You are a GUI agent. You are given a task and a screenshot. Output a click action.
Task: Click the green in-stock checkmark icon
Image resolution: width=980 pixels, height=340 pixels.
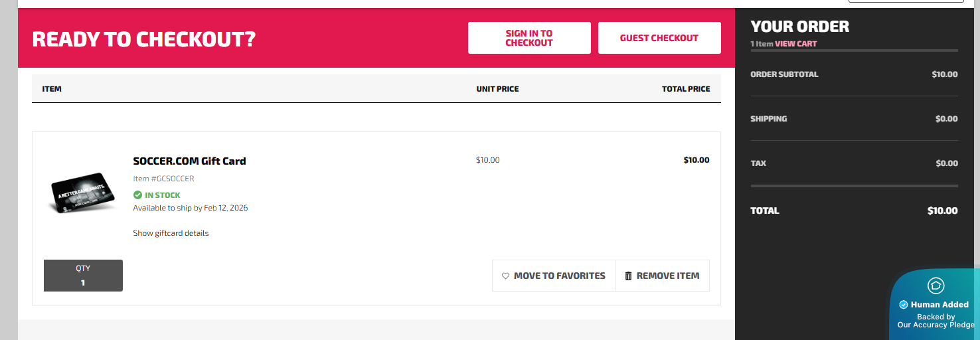click(137, 195)
